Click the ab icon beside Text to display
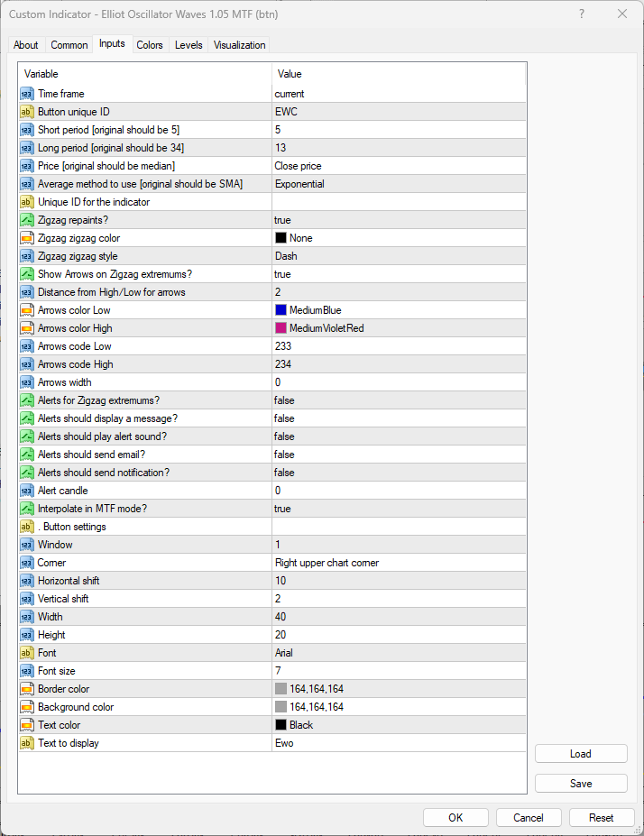 pos(27,743)
